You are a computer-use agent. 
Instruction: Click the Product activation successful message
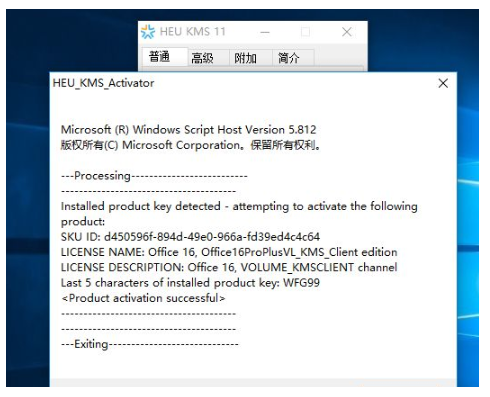(x=143, y=298)
